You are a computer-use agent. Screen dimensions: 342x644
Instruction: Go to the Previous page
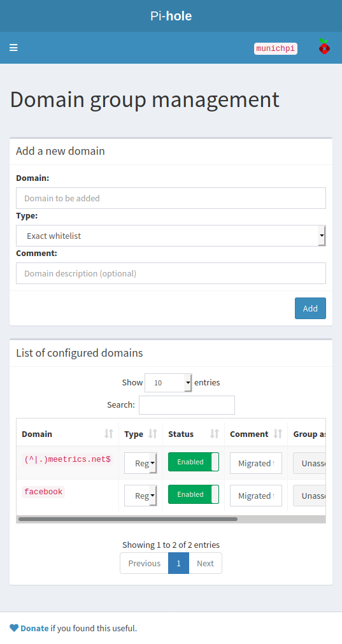point(144,563)
